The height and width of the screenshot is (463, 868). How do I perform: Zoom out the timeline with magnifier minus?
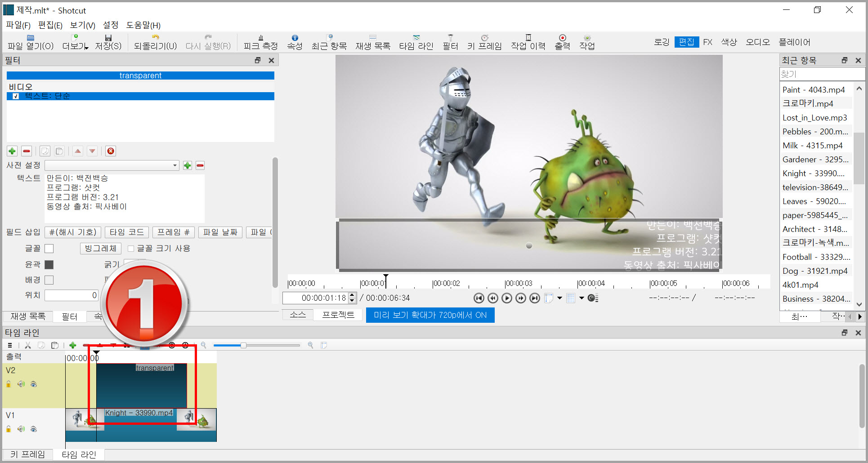[204, 345]
